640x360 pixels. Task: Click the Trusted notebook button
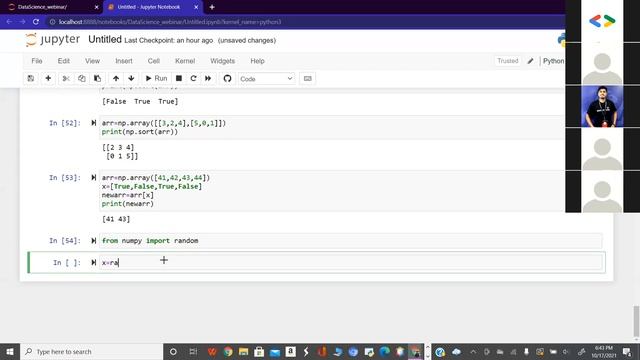[508, 61]
